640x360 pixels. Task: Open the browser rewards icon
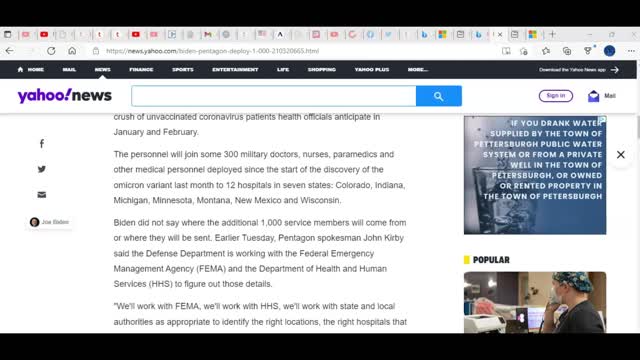(x=588, y=51)
